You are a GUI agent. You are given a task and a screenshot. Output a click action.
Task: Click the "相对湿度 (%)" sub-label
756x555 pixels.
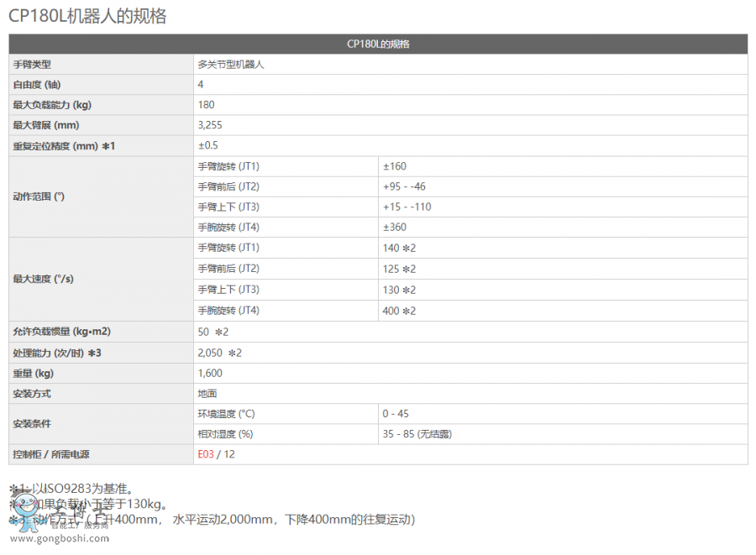click(225, 434)
